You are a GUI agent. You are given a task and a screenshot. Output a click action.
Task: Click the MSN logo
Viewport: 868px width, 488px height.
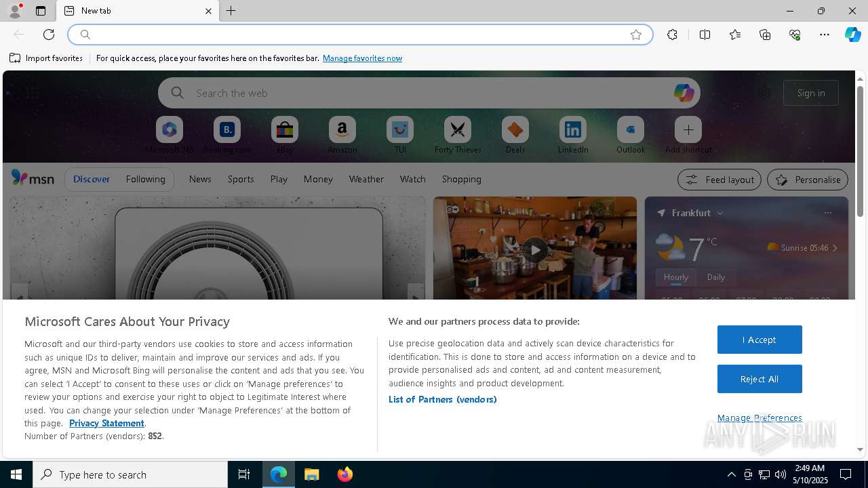[33, 178]
